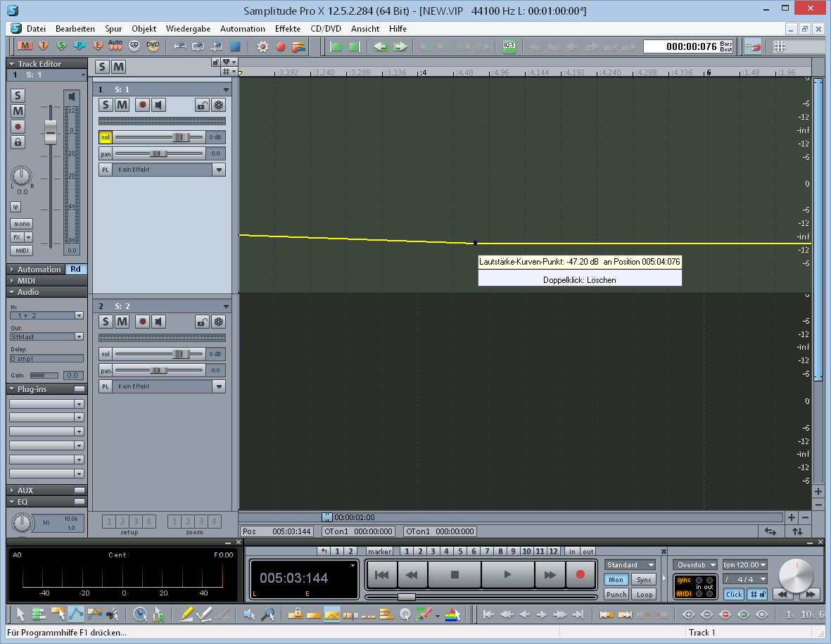Viewport: 831px width, 644px height.
Task: Arm track 2 for recording
Action: click(x=142, y=322)
